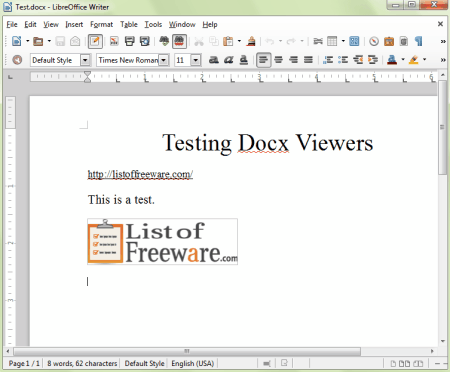Image resolution: width=450 pixels, height=372 pixels.
Task: Click English (USA) language in status bar
Action: click(193, 363)
